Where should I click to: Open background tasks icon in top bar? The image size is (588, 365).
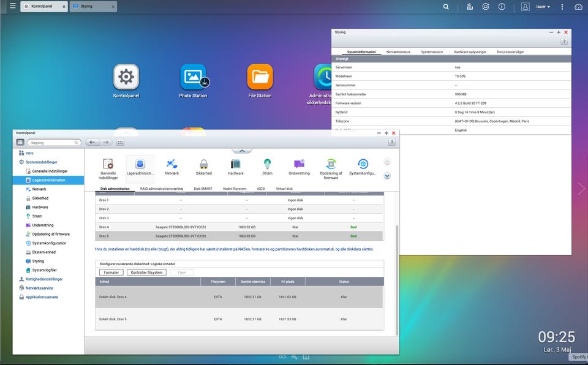pos(469,7)
